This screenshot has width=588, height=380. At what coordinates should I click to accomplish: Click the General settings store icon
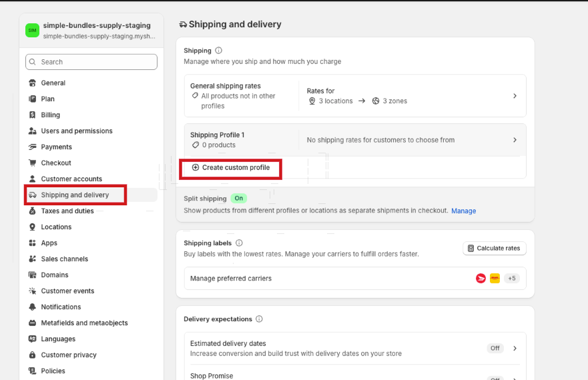(x=32, y=83)
